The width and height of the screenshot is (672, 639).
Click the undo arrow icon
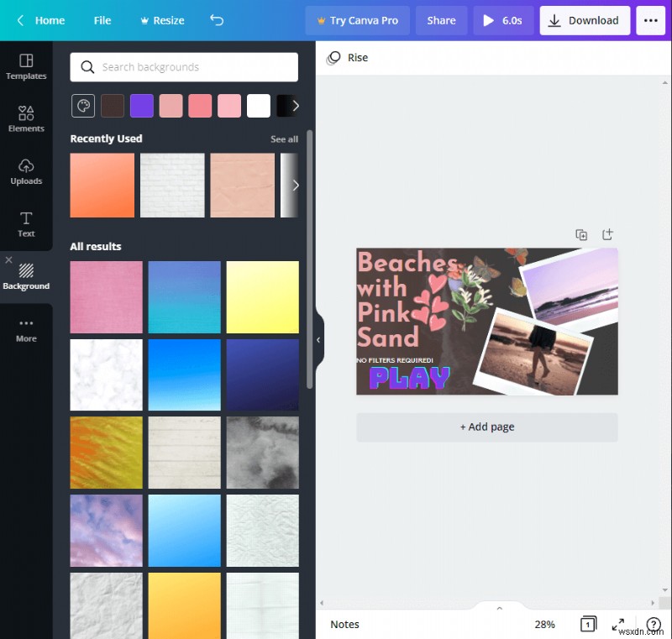(217, 20)
